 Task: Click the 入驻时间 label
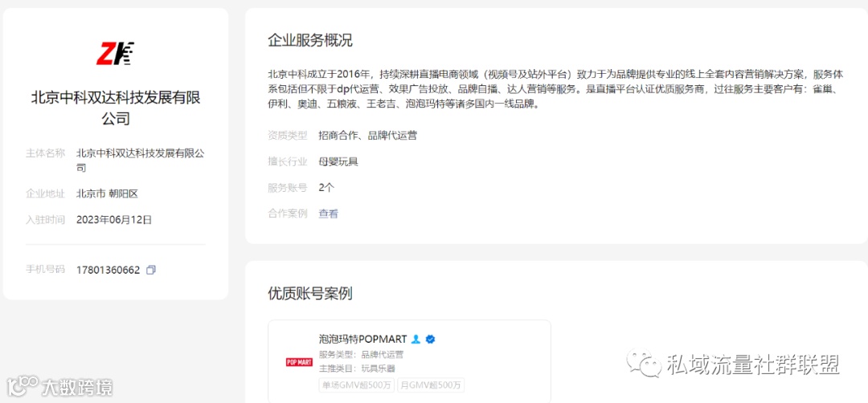coord(45,219)
